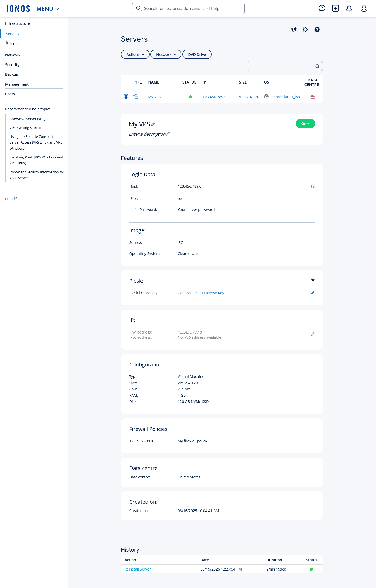
Task: Edit the description with pencil icon
Action: [168, 134]
